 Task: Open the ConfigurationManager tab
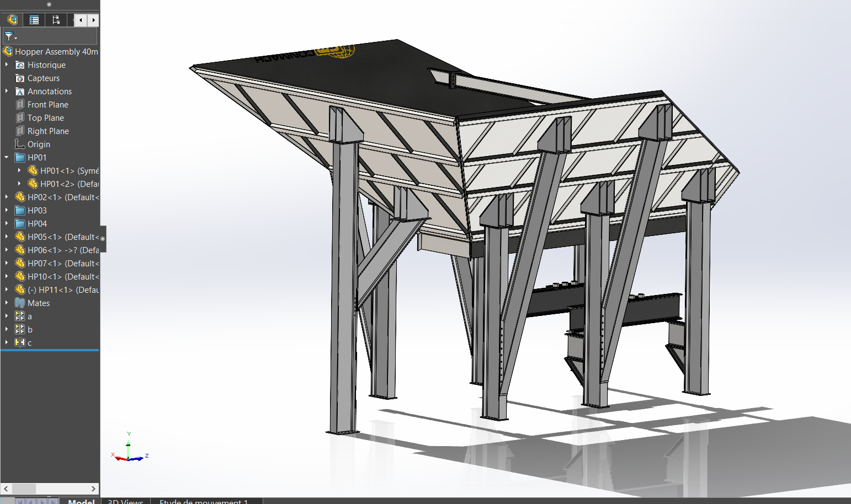pos(56,20)
